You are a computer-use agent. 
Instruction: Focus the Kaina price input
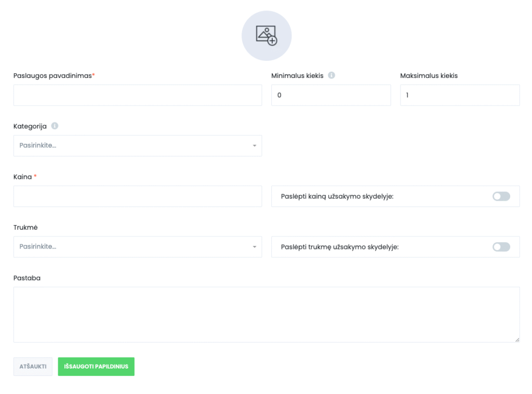137,196
